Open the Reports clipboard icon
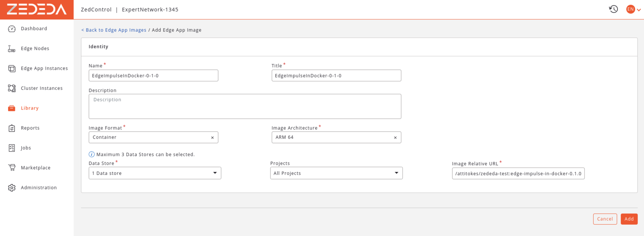644x236 pixels. tap(12, 128)
